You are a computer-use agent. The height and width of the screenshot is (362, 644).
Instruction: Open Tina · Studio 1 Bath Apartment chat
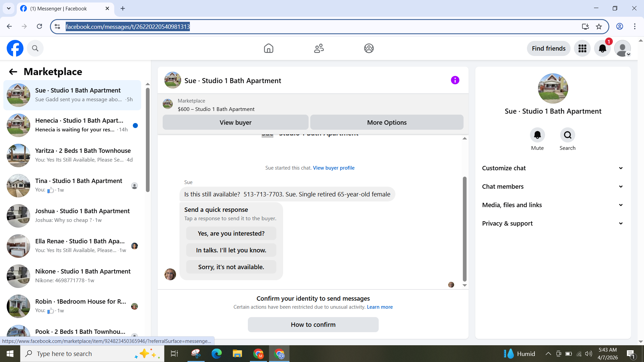point(72,186)
